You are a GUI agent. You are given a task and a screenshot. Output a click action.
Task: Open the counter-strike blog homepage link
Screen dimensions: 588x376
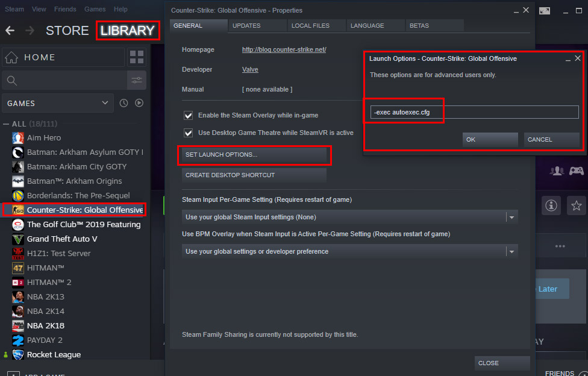point(284,49)
